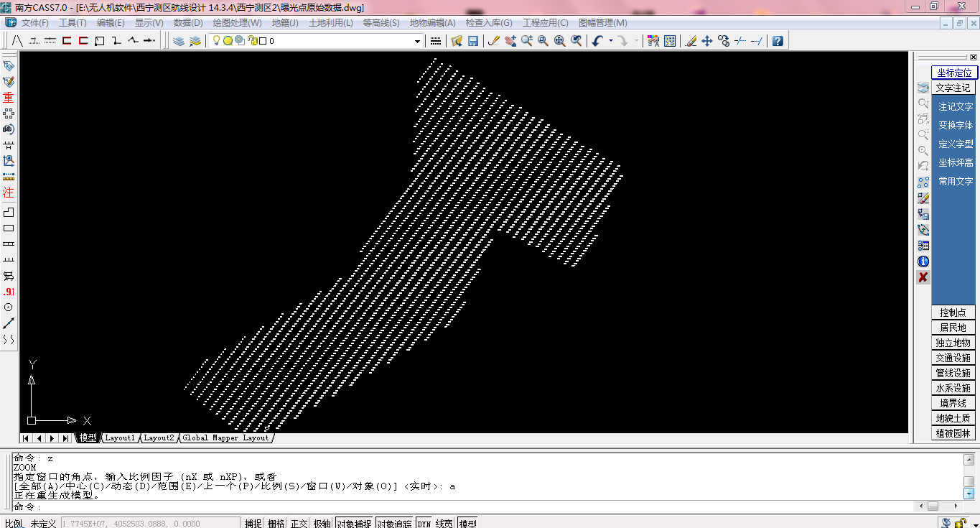The width and height of the screenshot is (980, 528).
Task: Switch to the Layout2 tab
Action: pyautogui.click(x=159, y=438)
